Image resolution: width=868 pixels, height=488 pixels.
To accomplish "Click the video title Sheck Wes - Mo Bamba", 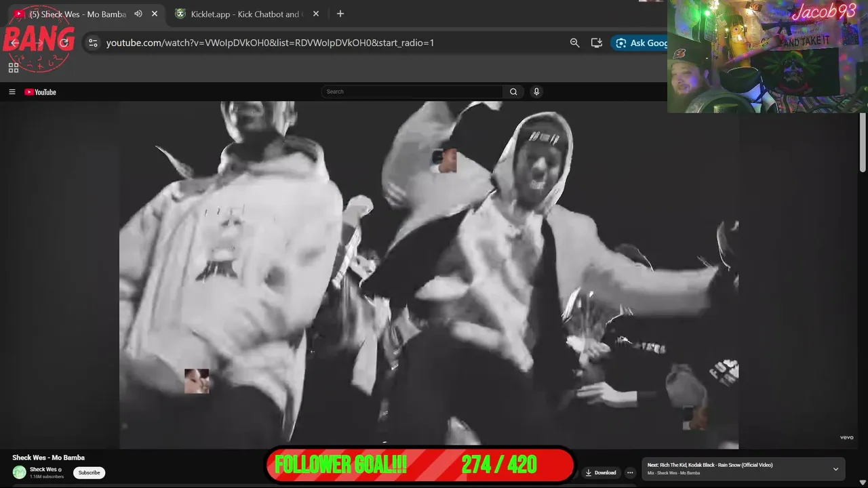I will pos(48,457).
